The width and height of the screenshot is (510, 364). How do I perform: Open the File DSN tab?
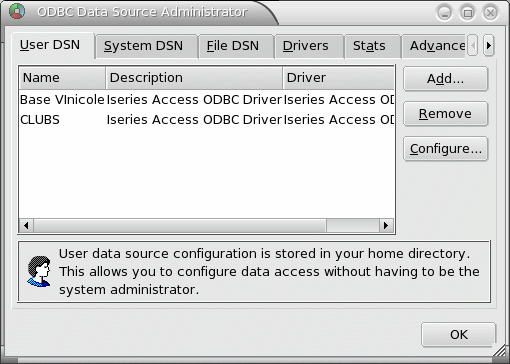(x=233, y=46)
